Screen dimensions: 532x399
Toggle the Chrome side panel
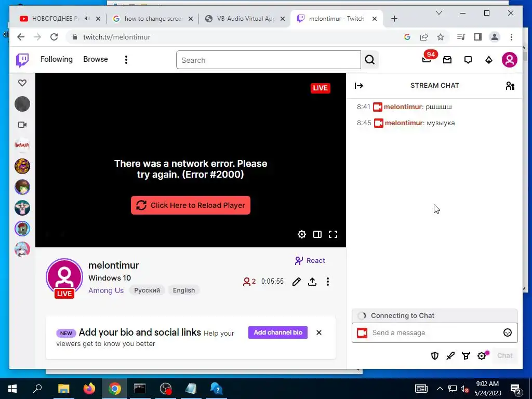click(478, 37)
